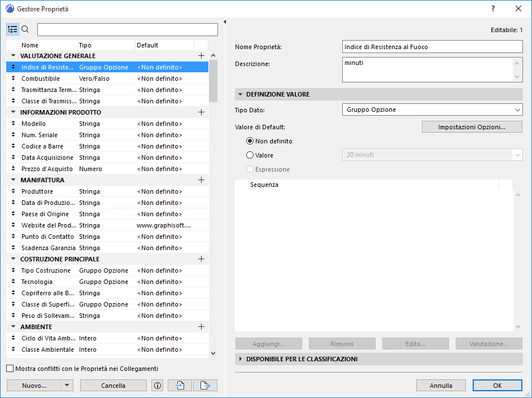The width and height of the screenshot is (532, 398).
Task: Select the Peso di Sollevam... property row
Action: pyautogui.click(x=107, y=315)
